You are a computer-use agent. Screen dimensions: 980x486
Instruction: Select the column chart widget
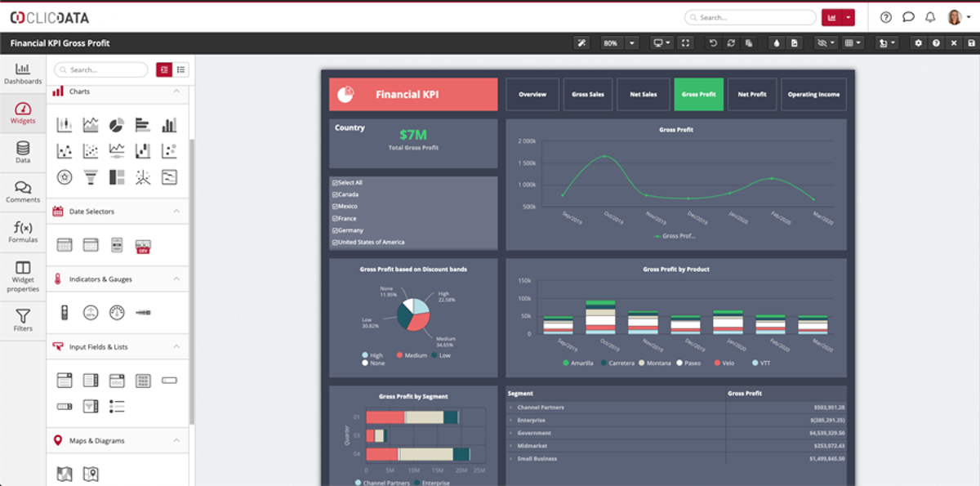(169, 125)
